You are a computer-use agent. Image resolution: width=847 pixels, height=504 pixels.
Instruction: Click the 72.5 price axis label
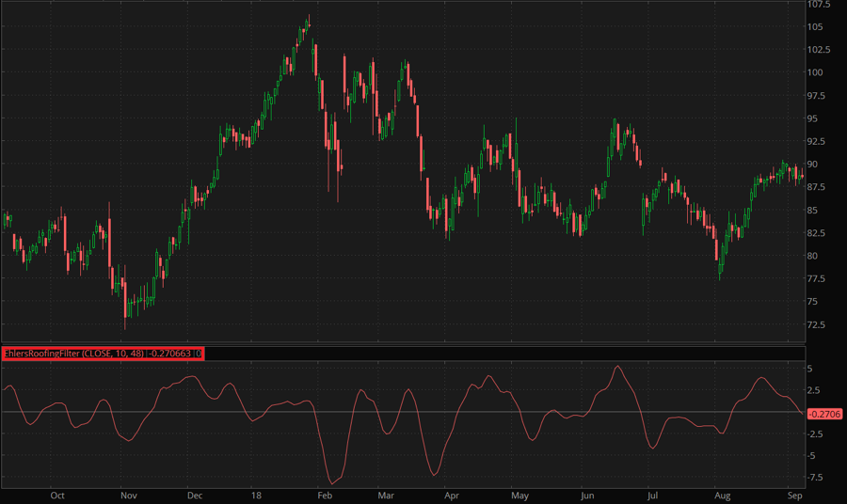point(818,325)
